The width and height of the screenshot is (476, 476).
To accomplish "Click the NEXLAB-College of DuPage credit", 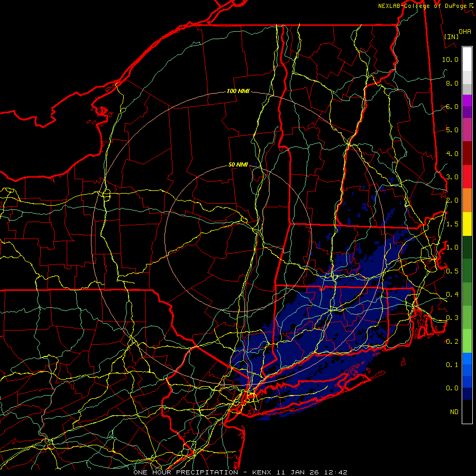I will point(422,6).
